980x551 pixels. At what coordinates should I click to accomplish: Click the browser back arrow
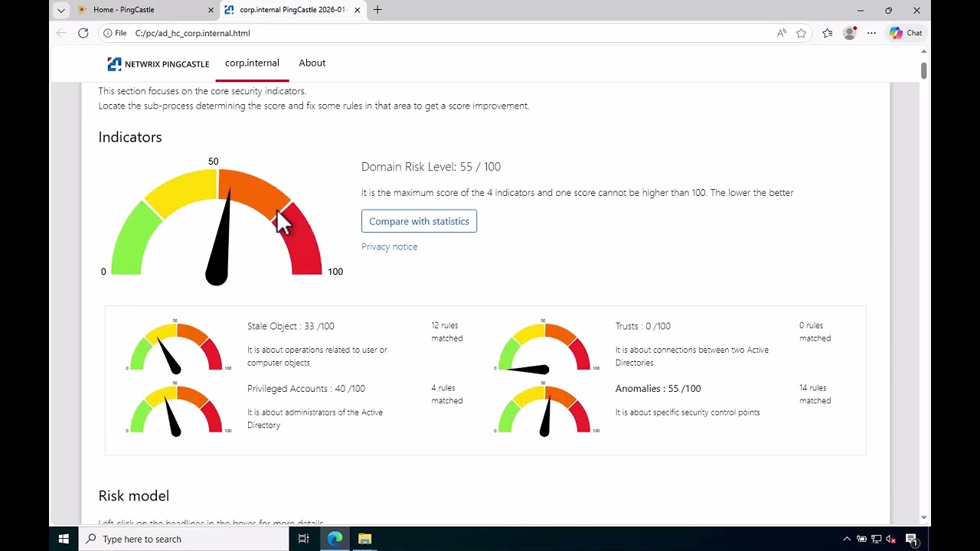click(61, 33)
